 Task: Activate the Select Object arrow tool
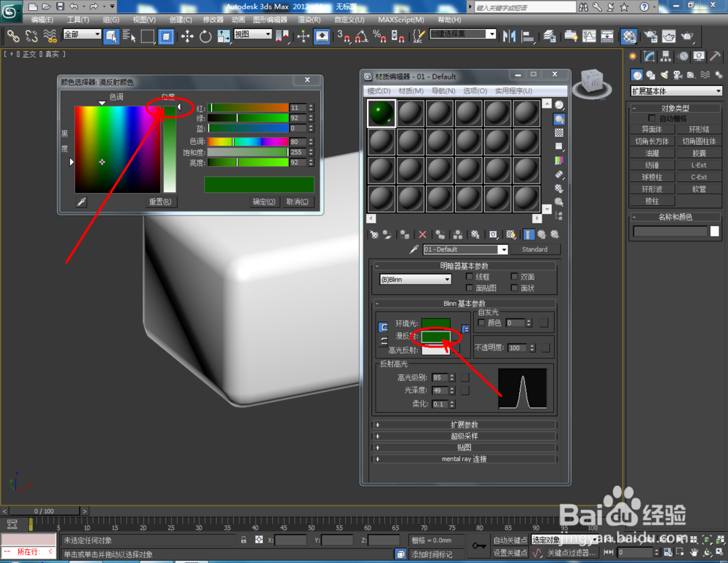(111, 36)
